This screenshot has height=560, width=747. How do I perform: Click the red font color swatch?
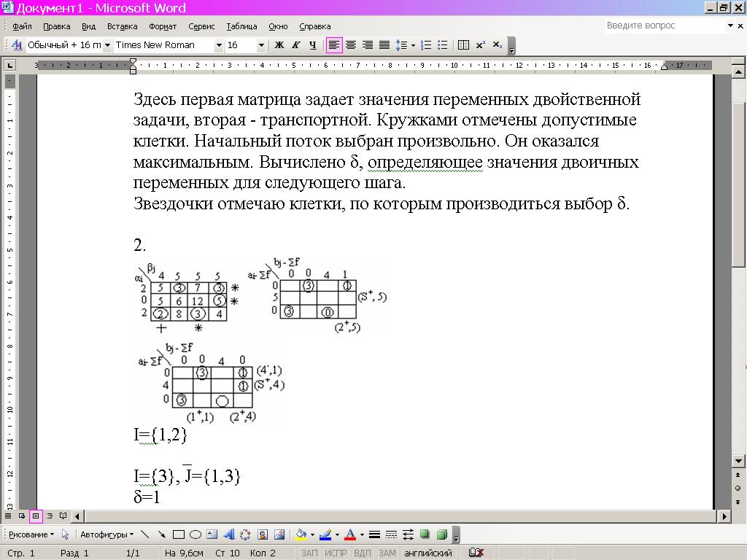coord(350,534)
